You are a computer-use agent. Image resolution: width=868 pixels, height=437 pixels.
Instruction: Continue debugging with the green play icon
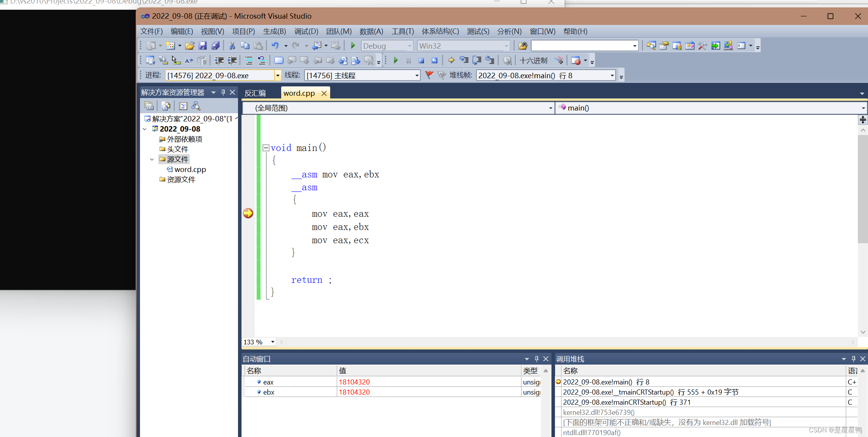coord(395,60)
